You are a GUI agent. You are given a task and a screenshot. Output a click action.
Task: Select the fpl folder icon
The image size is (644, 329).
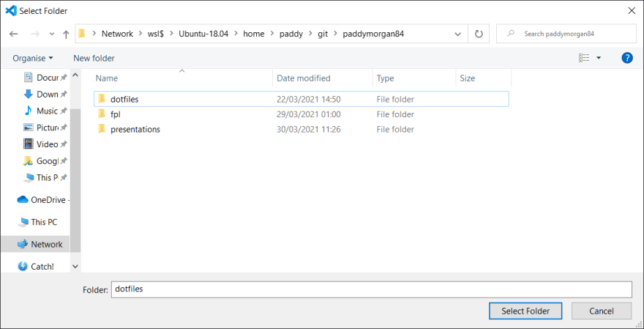click(102, 114)
